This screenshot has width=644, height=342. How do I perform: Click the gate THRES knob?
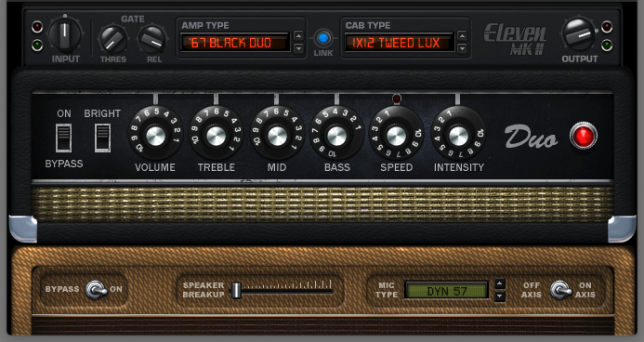tap(113, 40)
